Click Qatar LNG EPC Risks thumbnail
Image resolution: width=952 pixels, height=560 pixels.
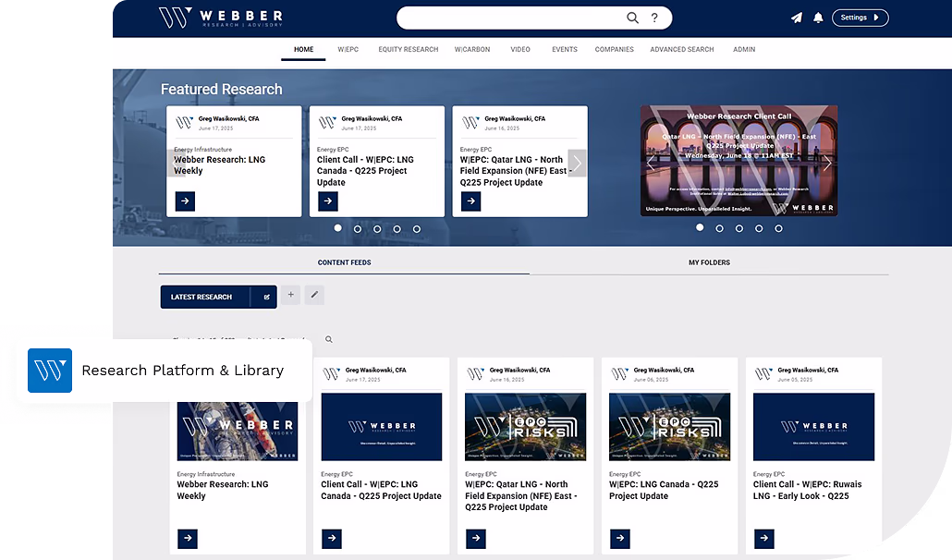coord(525,427)
